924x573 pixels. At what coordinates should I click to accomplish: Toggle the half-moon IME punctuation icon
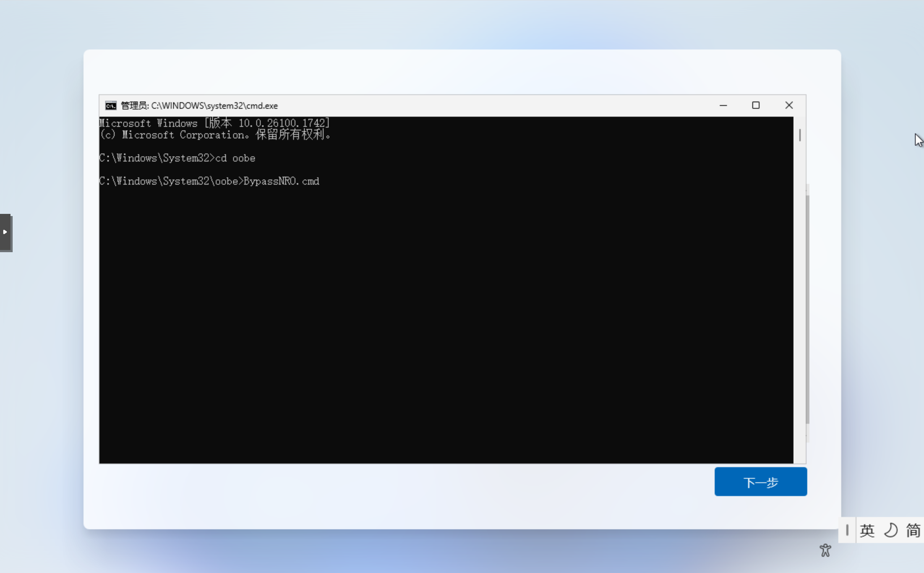[x=890, y=530]
